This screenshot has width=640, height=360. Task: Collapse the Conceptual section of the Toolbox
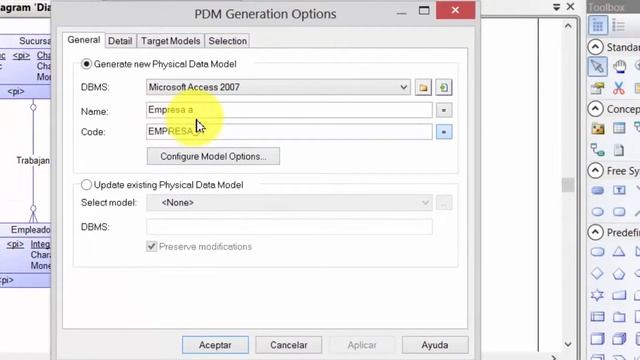[595, 109]
